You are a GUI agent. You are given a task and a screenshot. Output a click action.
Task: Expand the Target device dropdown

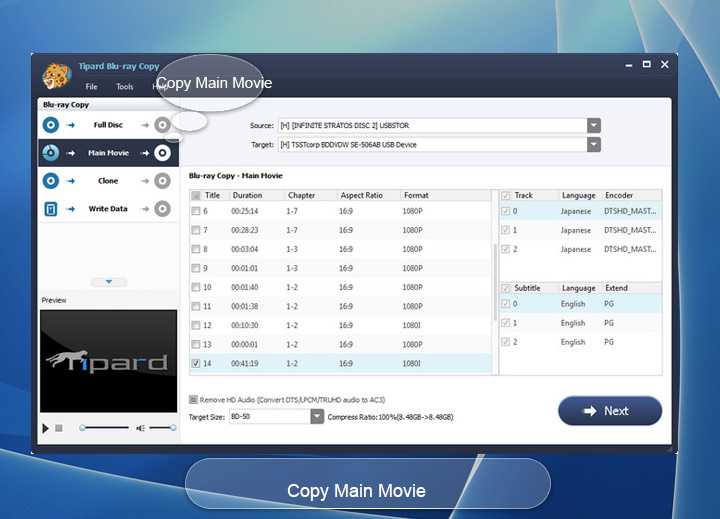pyautogui.click(x=594, y=145)
